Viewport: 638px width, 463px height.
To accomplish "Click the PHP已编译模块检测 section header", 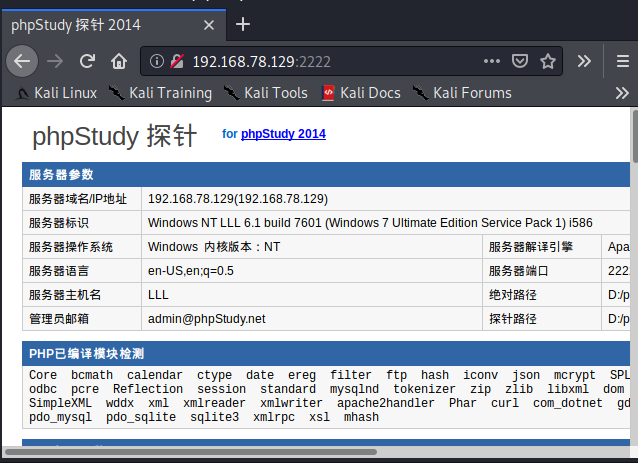I will tap(326, 354).
